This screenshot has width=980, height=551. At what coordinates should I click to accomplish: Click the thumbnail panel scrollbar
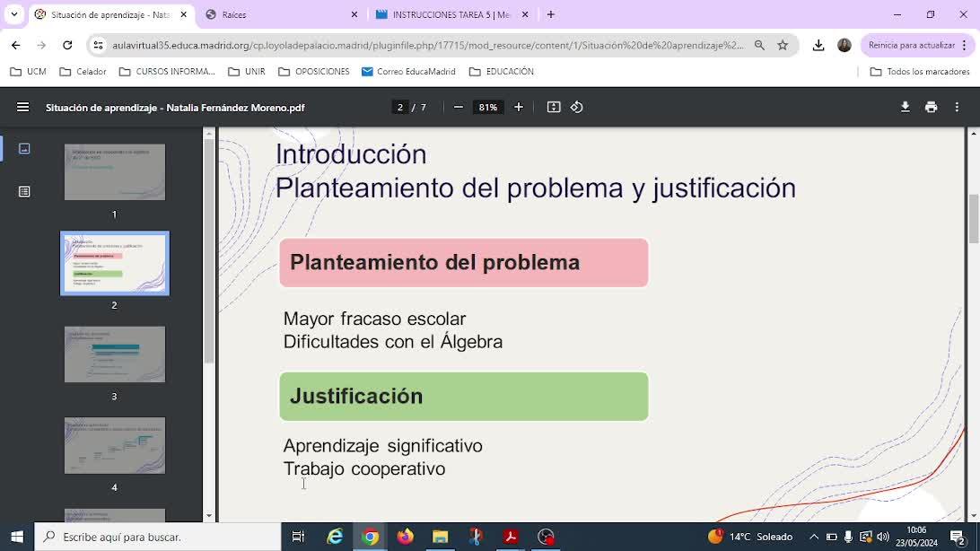click(x=209, y=249)
